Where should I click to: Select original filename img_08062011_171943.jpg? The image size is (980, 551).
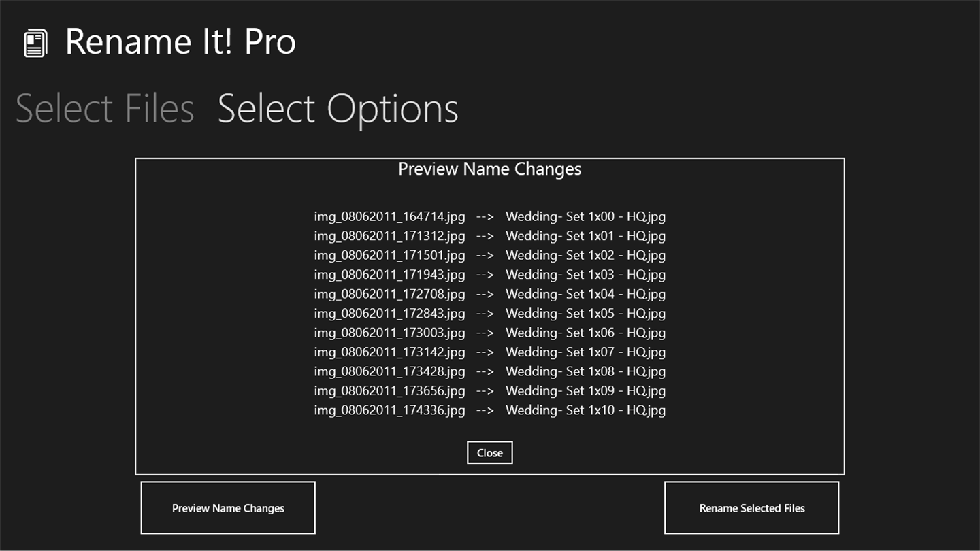tap(389, 275)
